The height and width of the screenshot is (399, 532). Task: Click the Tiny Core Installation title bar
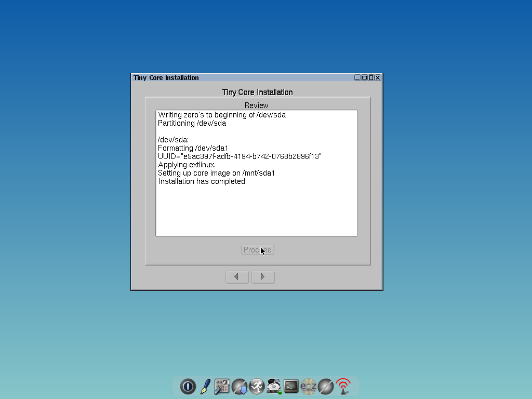[x=234, y=77]
